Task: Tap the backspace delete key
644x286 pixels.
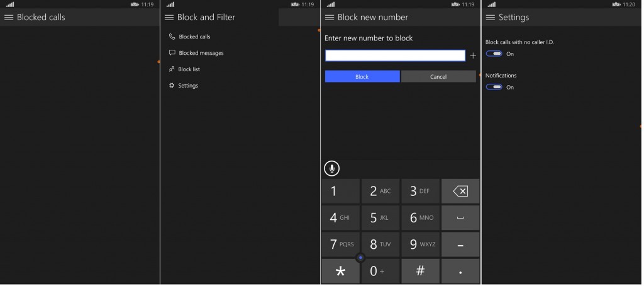Action: 460,191
